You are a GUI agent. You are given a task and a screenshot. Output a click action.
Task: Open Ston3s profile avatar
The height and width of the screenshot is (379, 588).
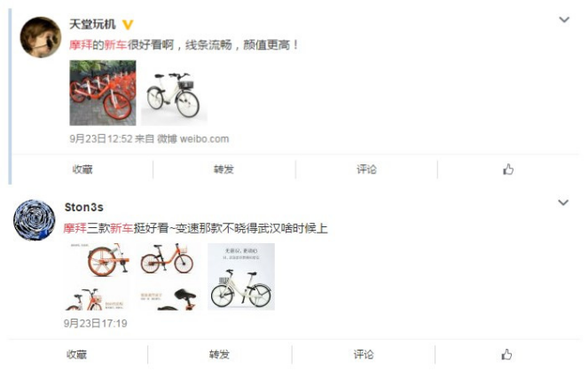(34, 220)
